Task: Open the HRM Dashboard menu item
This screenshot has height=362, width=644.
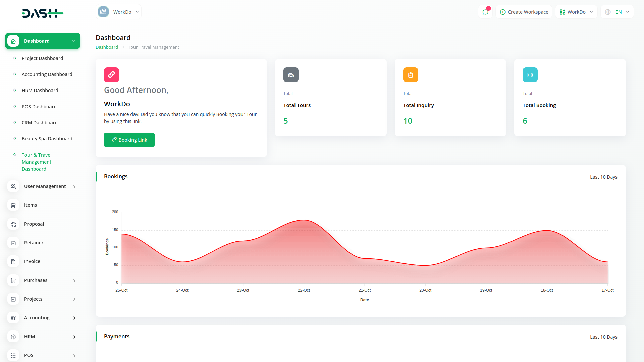Action: 40,90
